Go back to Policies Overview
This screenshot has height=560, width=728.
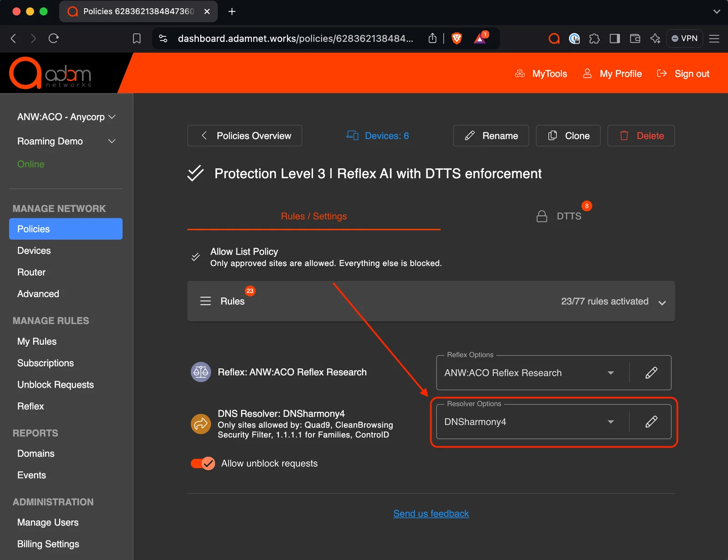point(245,136)
